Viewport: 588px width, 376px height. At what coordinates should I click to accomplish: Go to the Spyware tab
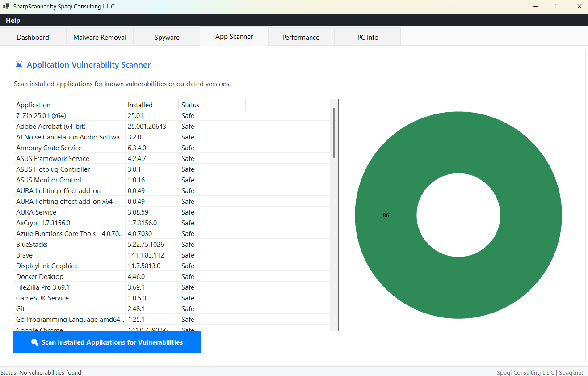167,38
